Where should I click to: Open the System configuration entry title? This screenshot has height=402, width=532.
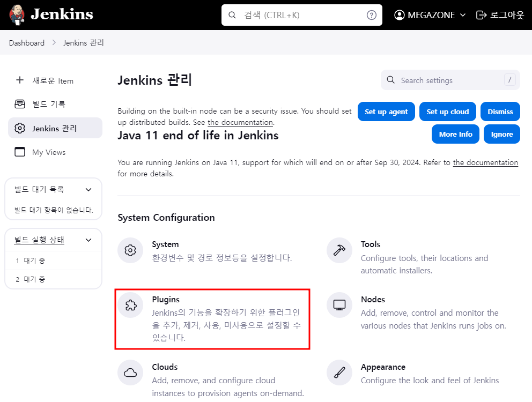tap(165, 244)
